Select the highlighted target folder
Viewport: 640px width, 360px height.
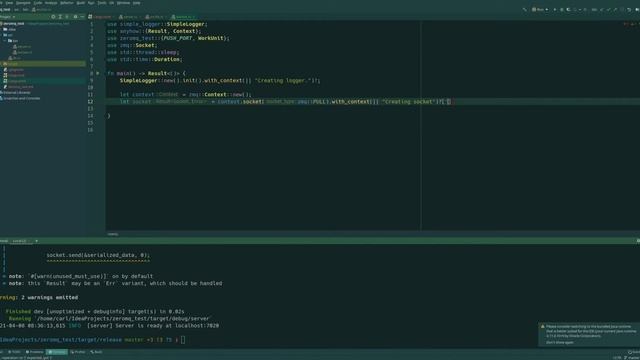point(43,64)
